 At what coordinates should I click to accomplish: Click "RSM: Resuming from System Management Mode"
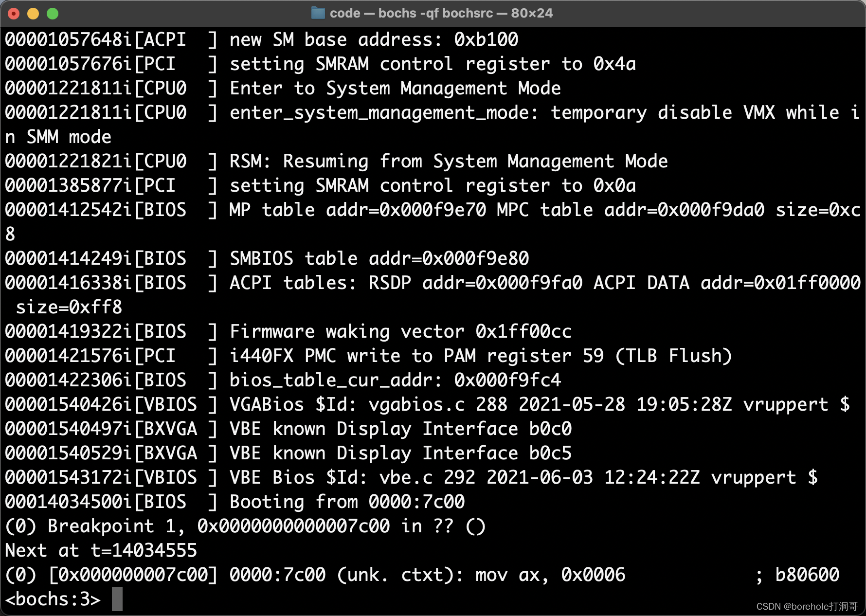(449, 161)
